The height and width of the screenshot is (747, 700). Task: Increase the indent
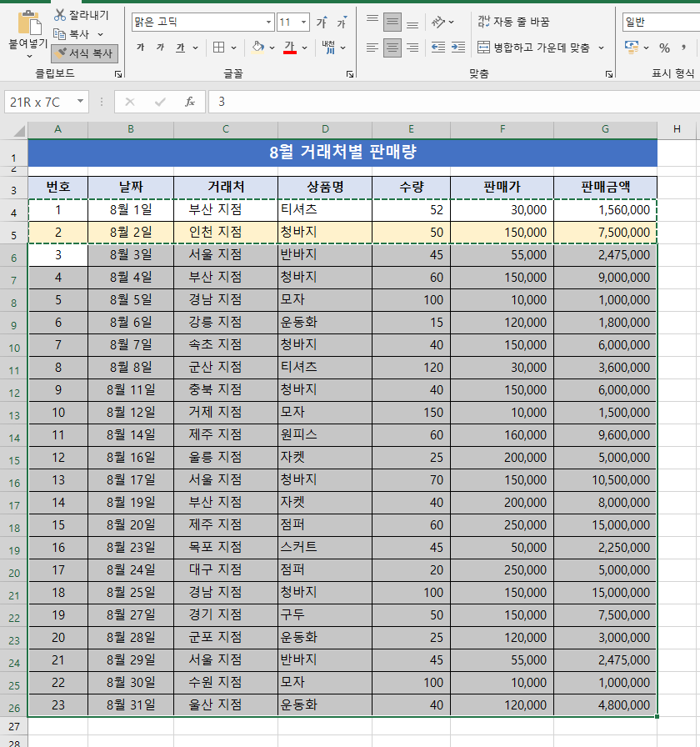(x=458, y=48)
